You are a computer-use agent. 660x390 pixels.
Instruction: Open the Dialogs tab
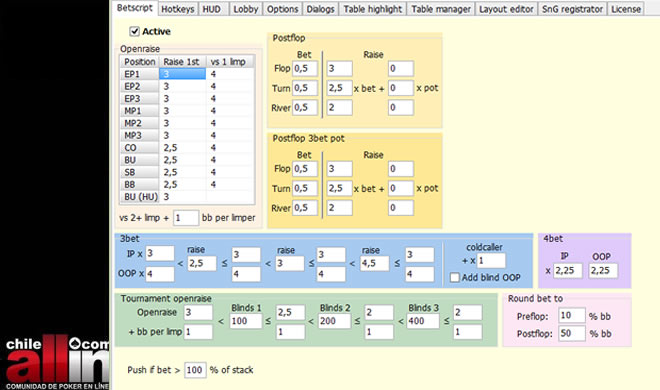tap(320, 9)
